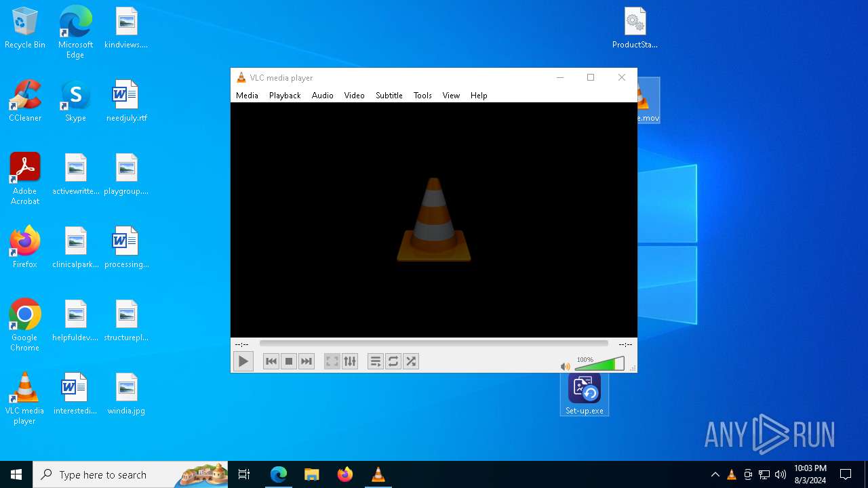Select the kindviews image file
Image resolution: width=868 pixels, height=488 pixels.
[x=127, y=28]
